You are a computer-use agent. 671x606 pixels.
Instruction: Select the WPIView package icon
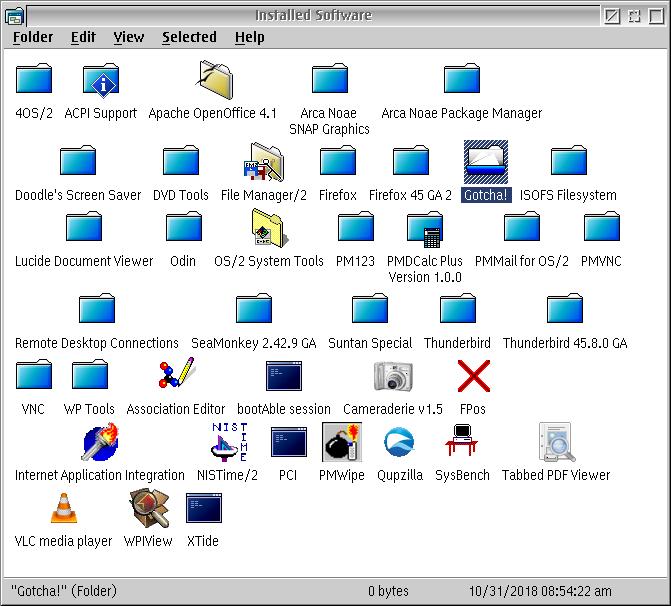tap(149, 508)
